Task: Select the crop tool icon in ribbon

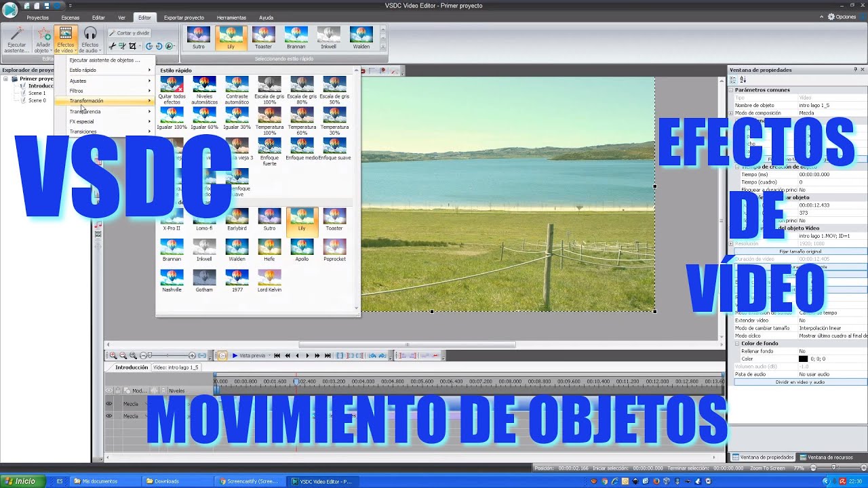Action: (132, 46)
